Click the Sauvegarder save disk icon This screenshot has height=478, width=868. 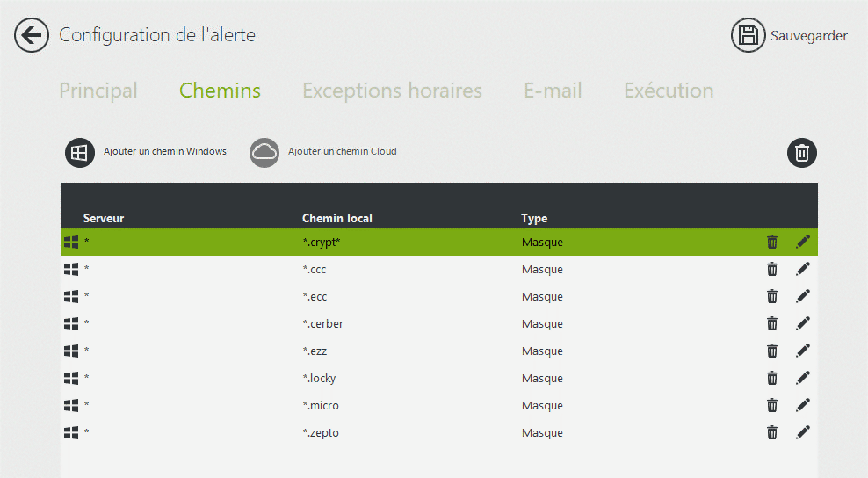(x=748, y=35)
